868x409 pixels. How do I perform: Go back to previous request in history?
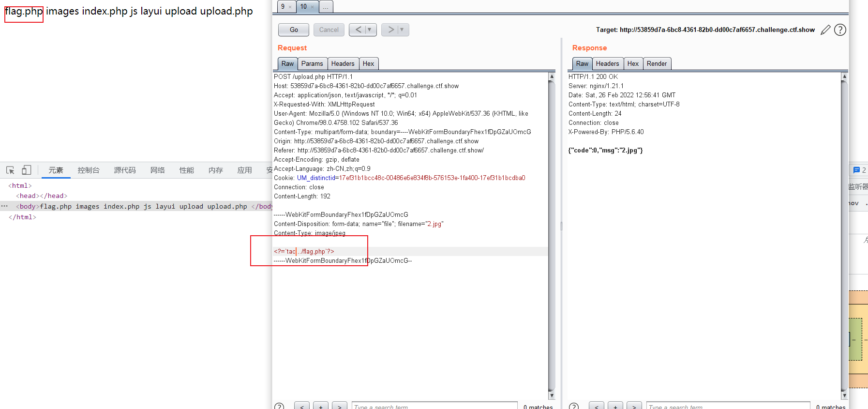(358, 30)
